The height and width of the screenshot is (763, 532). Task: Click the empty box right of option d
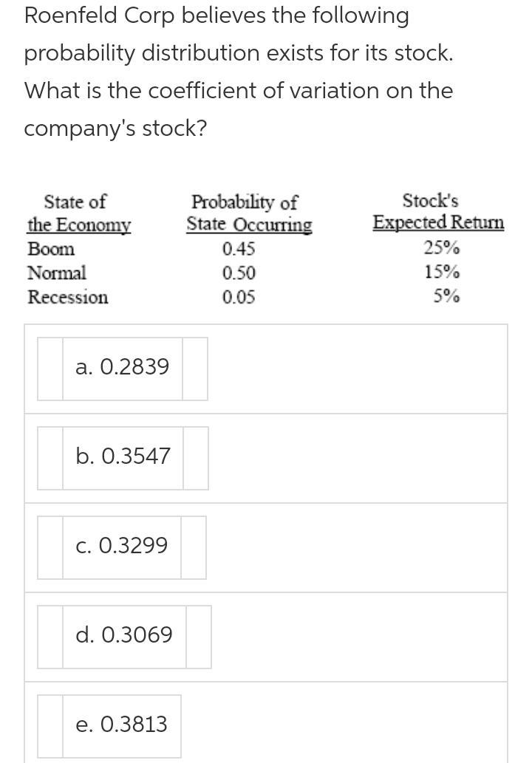point(199,637)
